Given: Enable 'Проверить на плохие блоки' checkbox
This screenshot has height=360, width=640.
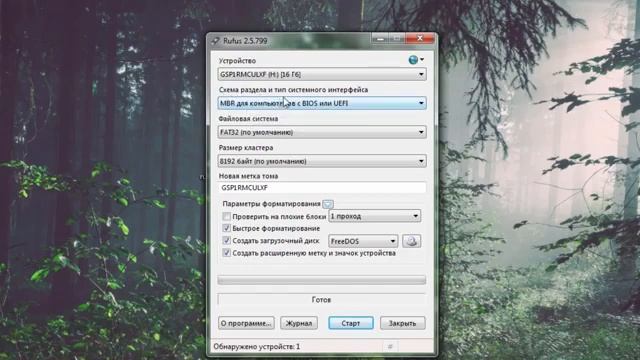Looking at the screenshot, I should coord(227,216).
